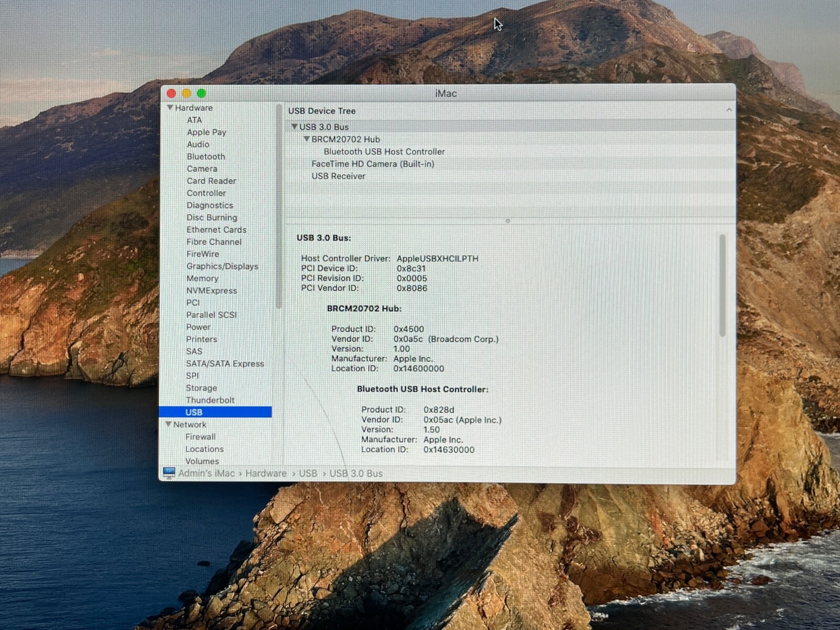Select FaceTime HD Camera (Built-in) entry
840x630 pixels.
372,164
